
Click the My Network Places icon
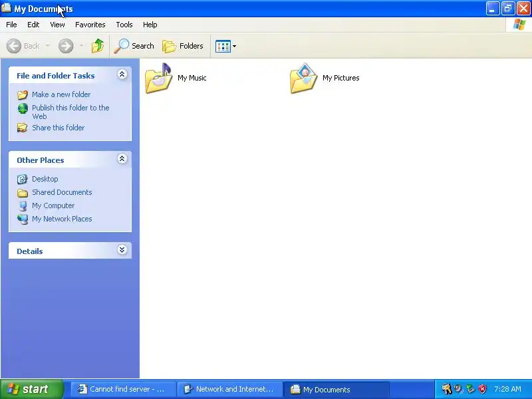click(23, 219)
